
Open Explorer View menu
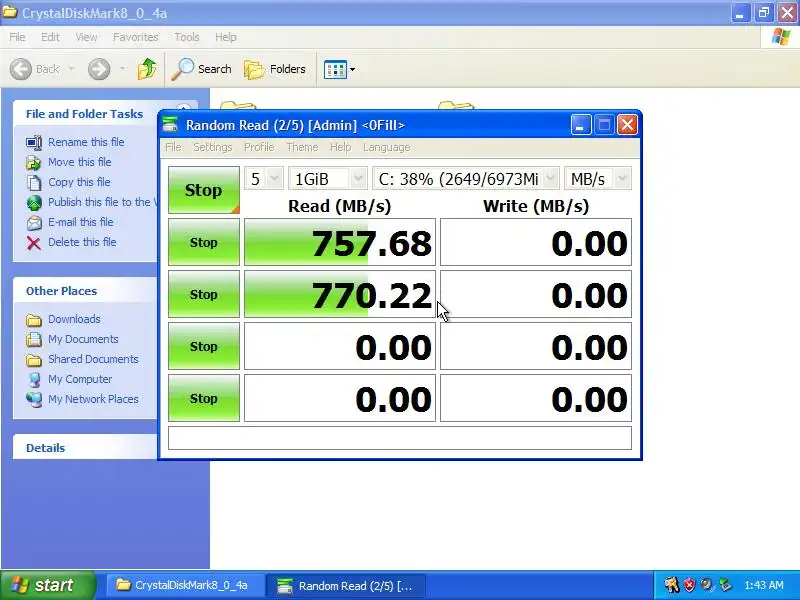tap(86, 37)
